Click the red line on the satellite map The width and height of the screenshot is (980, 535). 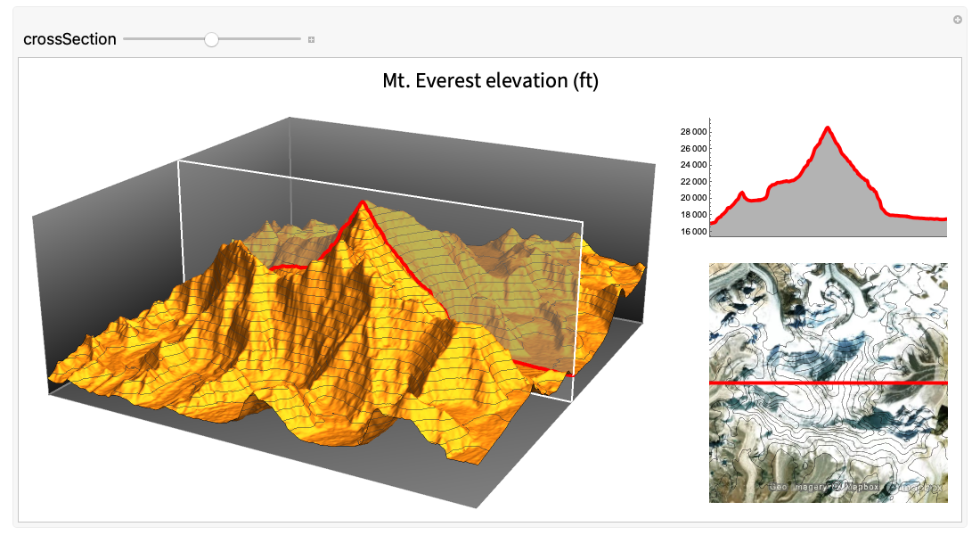tap(829, 383)
